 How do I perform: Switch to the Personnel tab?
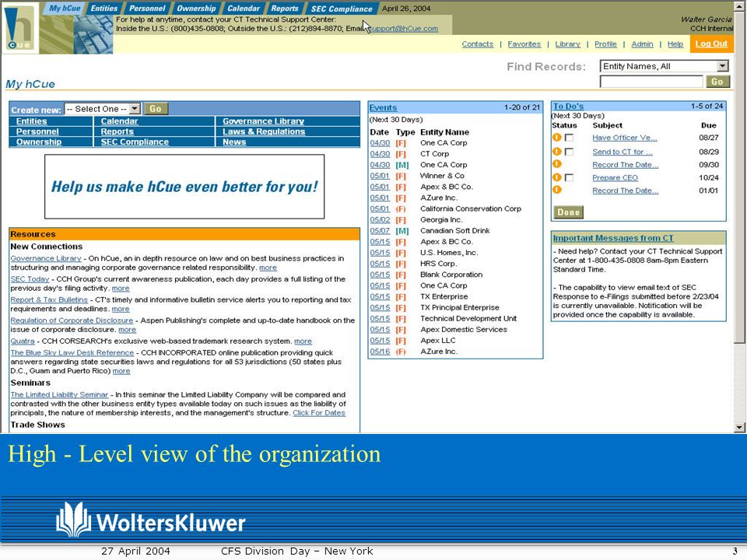tap(147, 8)
